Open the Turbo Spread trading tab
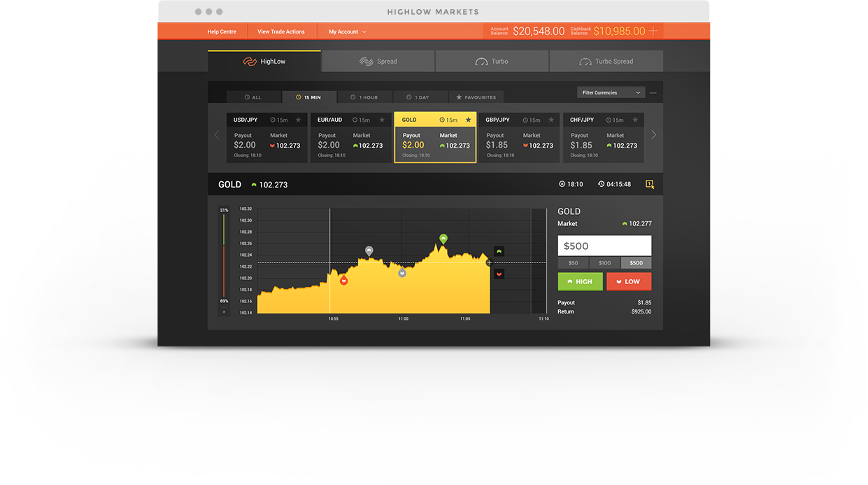868x485 pixels. tap(606, 61)
